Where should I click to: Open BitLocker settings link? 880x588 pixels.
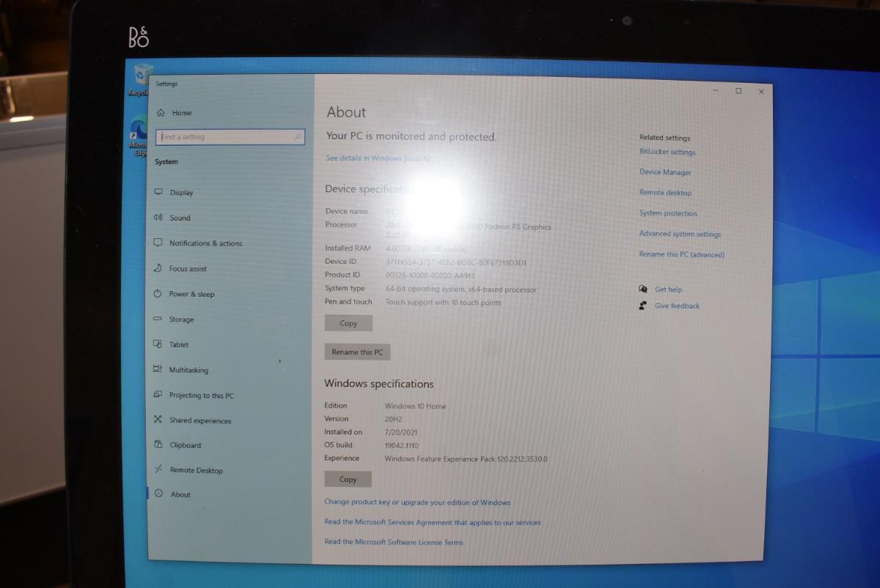tap(667, 152)
